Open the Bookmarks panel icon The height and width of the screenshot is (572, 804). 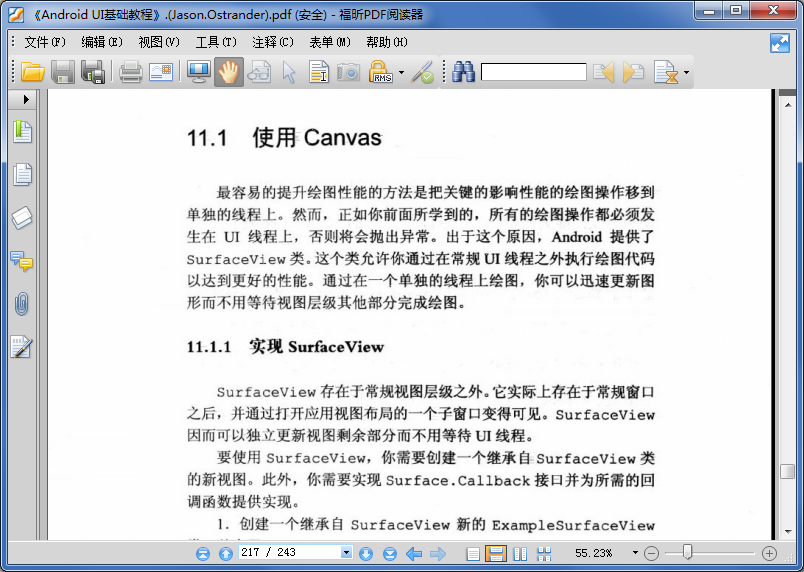click(x=23, y=132)
